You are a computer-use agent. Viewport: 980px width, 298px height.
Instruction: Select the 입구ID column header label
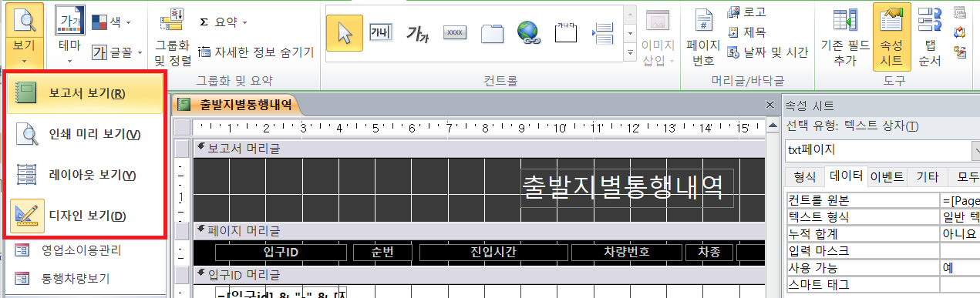(x=281, y=252)
